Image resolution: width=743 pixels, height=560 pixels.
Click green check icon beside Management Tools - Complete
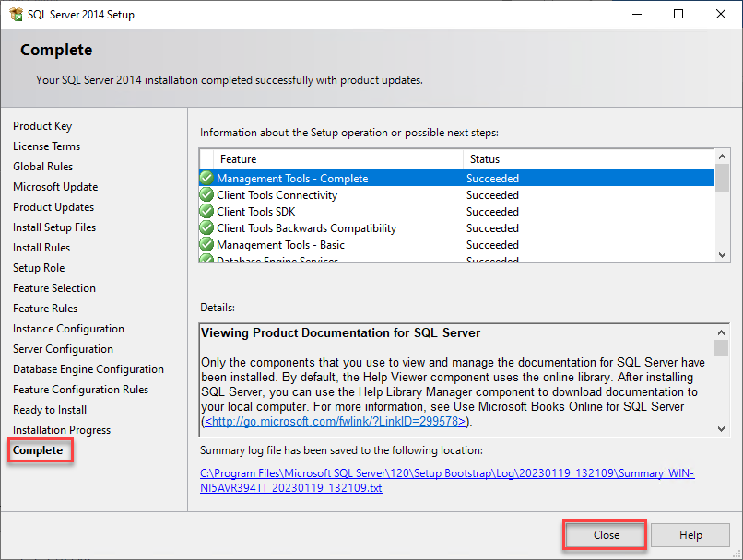pos(206,178)
